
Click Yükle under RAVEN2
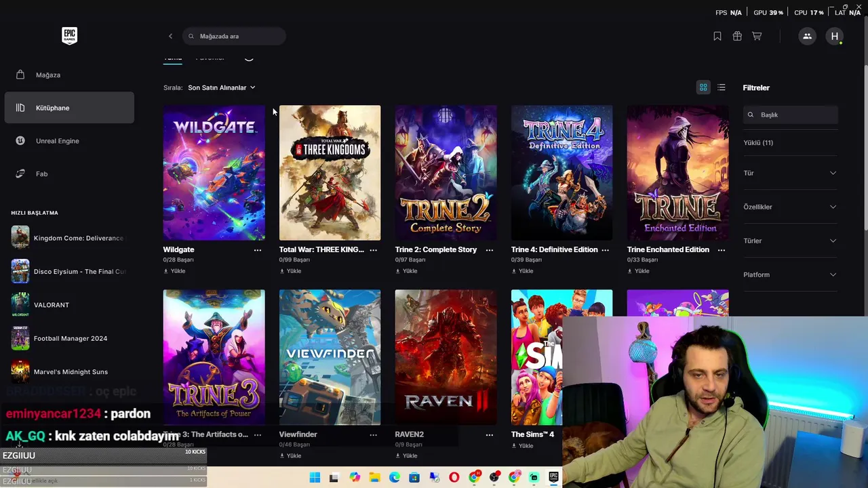pos(406,456)
